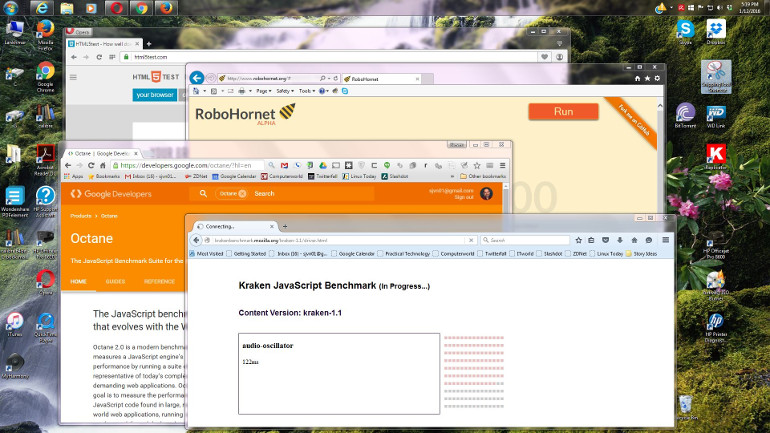Click Internet Explorer home icon
This screenshot has height=433, width=770.
tap(637, 78)
